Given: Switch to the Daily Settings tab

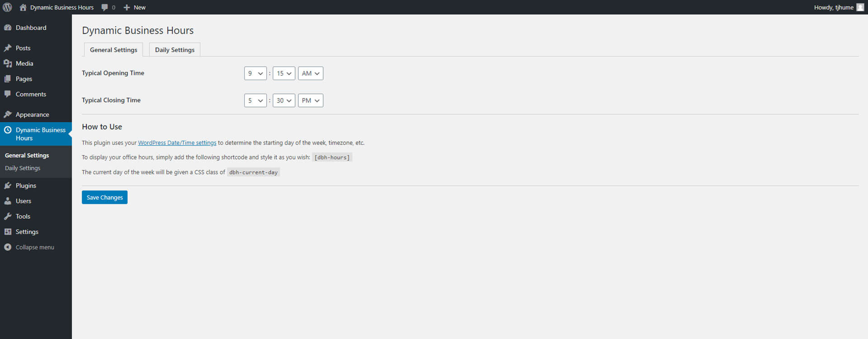Looking at the screenshot, I should 175,50.
